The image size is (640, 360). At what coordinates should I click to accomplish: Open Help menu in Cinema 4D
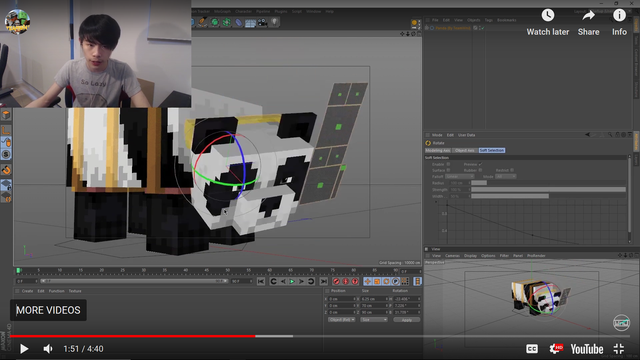point(330,11)
